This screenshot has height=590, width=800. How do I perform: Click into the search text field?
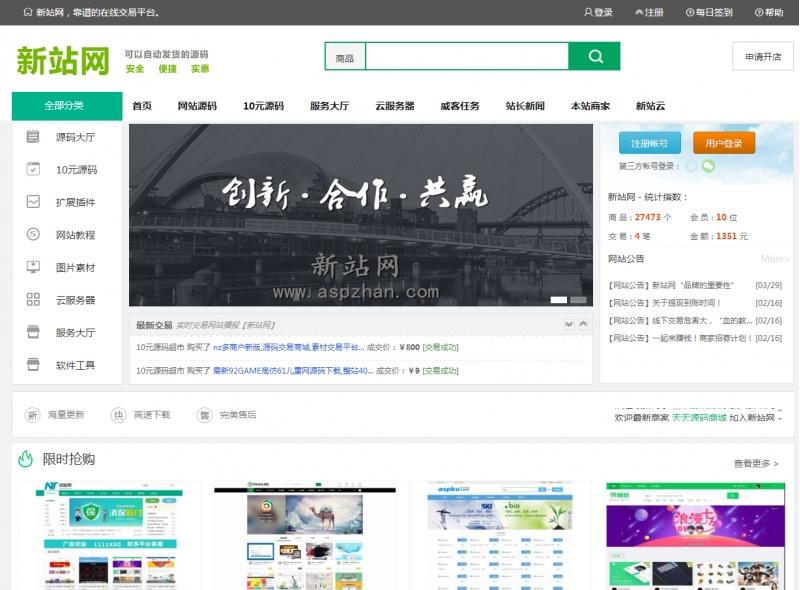(467, 56)
